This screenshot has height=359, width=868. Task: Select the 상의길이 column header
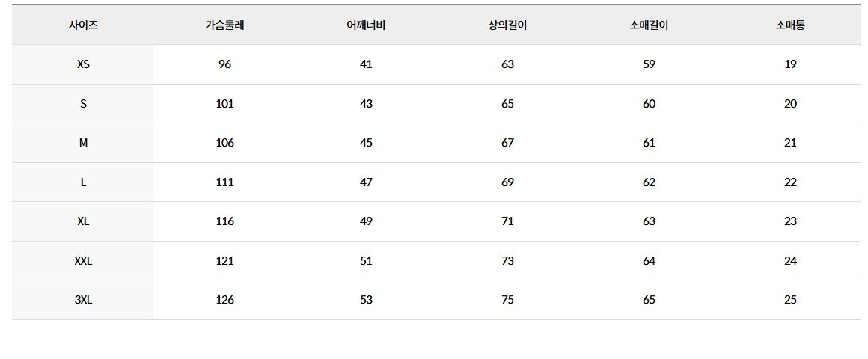click(x=507, y=25)
